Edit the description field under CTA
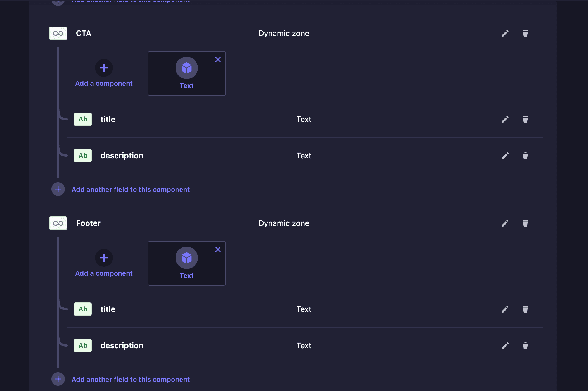This screenshot has height=391, width=588. click(505, 156)
